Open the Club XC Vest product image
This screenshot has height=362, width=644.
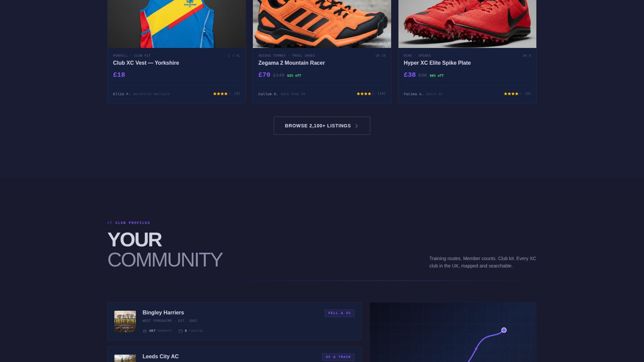click(176, 24)
